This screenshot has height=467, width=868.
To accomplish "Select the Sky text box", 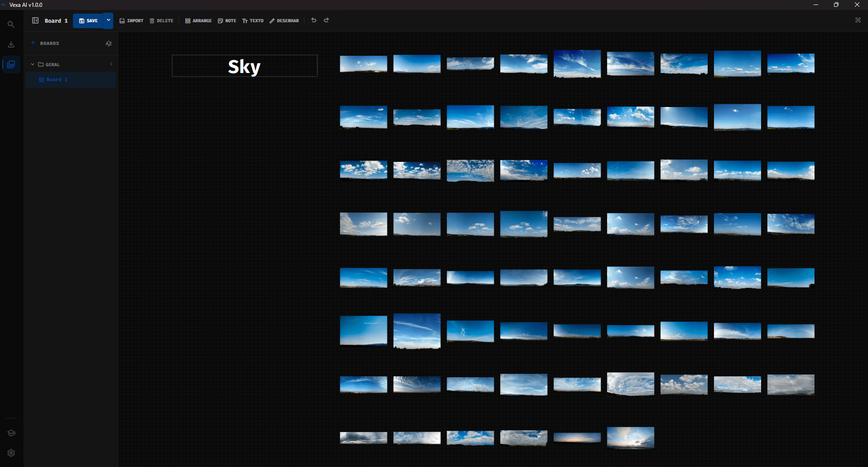I will [x=245, y=66].
